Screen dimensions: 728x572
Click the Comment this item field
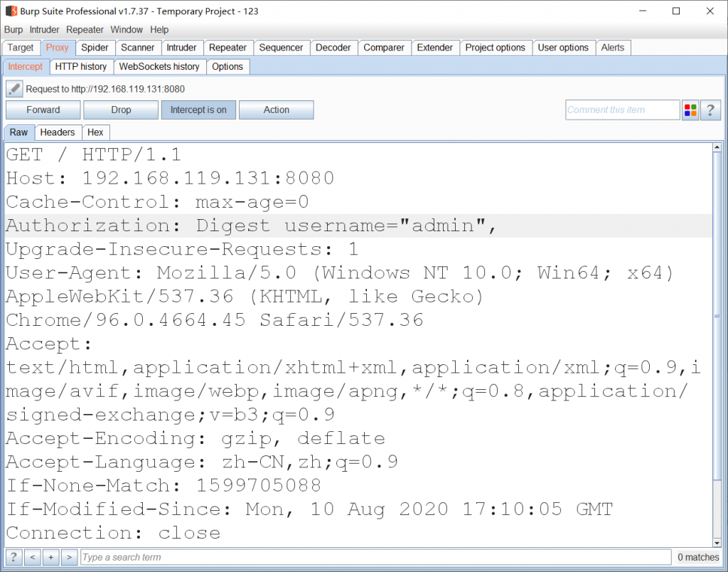[x=622, y=110]
